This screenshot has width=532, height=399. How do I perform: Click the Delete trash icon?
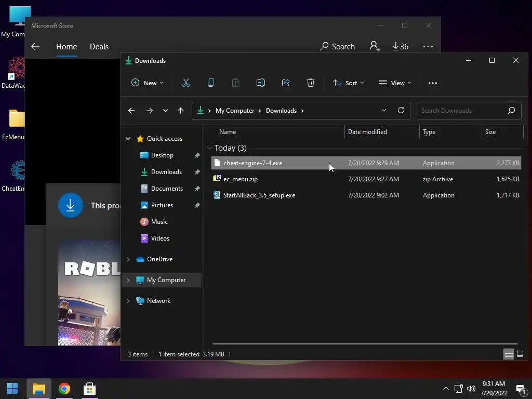pyautogui.click(x=311, y=83)
